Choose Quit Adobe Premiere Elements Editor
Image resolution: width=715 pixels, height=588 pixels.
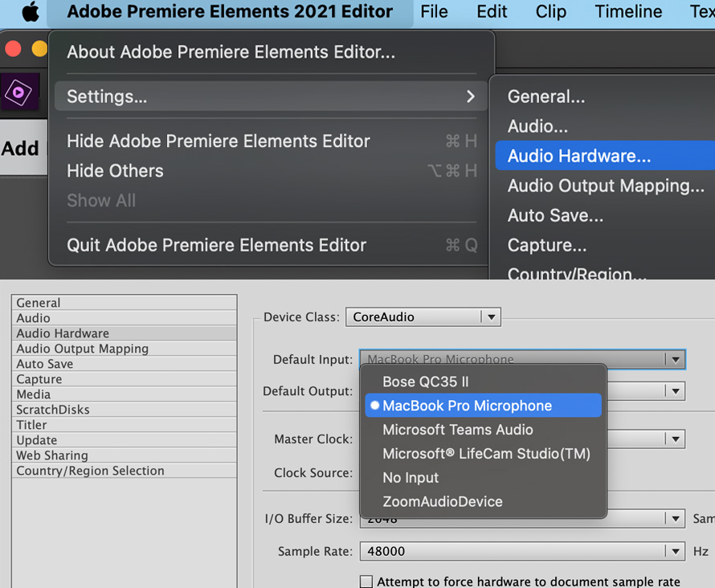272,245
